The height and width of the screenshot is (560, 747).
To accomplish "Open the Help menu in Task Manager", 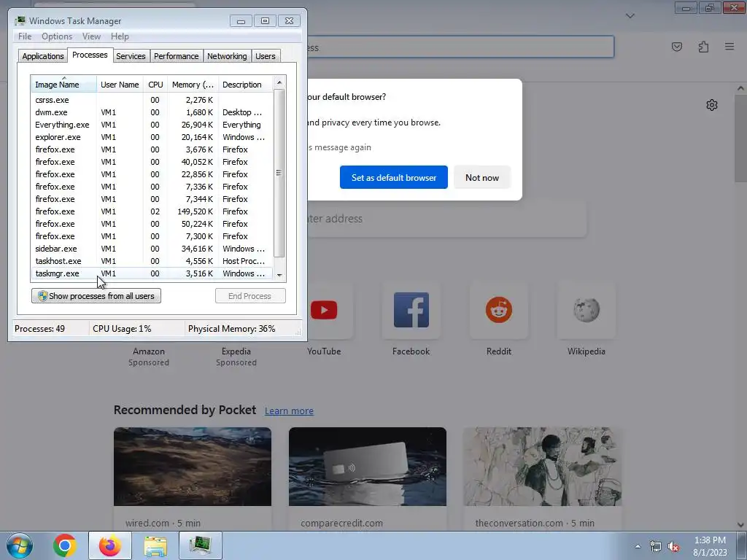I will pyautogui.click(x=120, y=36).
